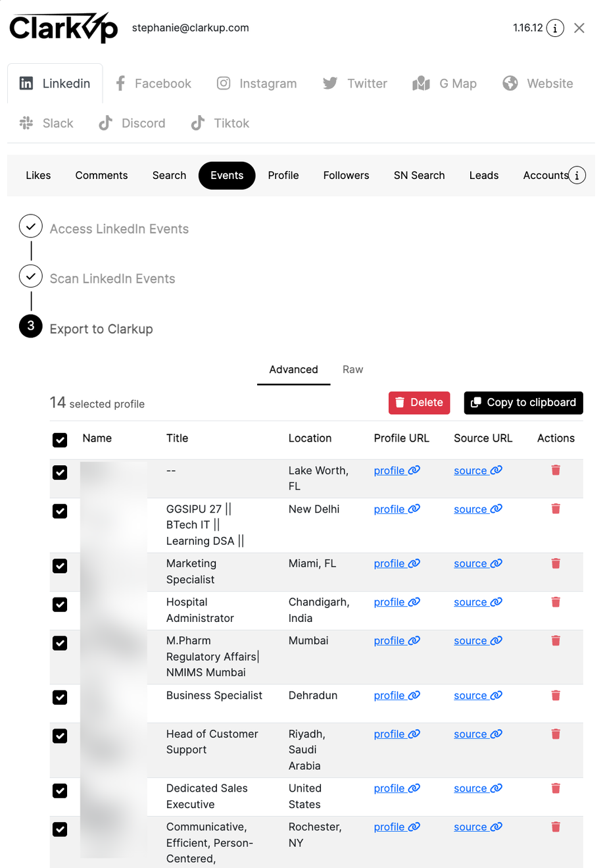The image size is (605, 868).
Task: Open the Leads sub-tab
Action: click(484, 175)
